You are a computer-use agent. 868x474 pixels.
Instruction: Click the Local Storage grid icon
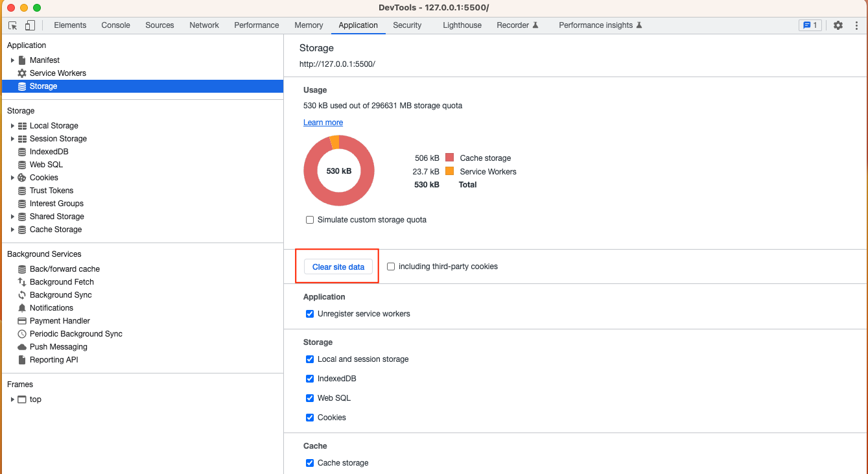pos(22,126)
